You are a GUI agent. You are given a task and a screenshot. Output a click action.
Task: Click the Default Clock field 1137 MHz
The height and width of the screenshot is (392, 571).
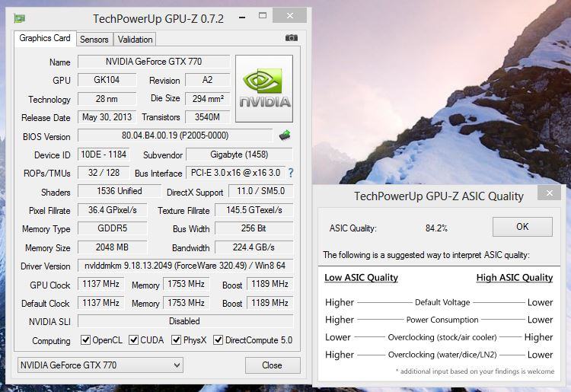100,303
